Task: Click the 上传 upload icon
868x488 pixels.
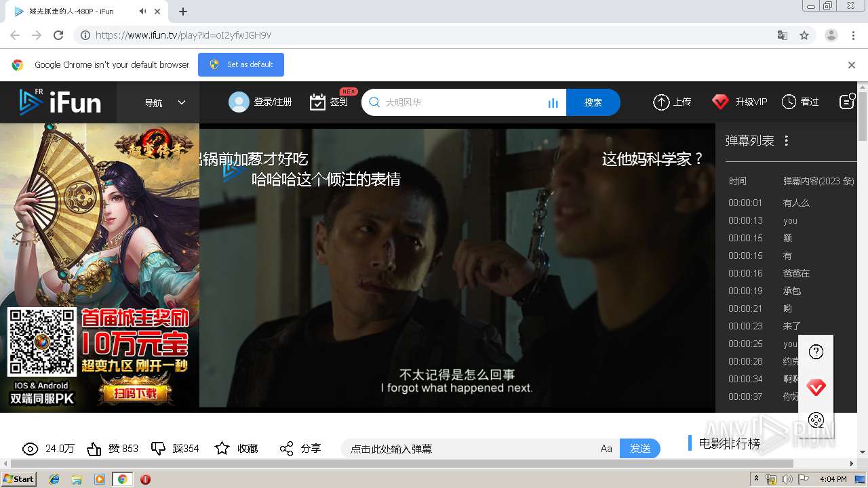Action: (661, 102)
